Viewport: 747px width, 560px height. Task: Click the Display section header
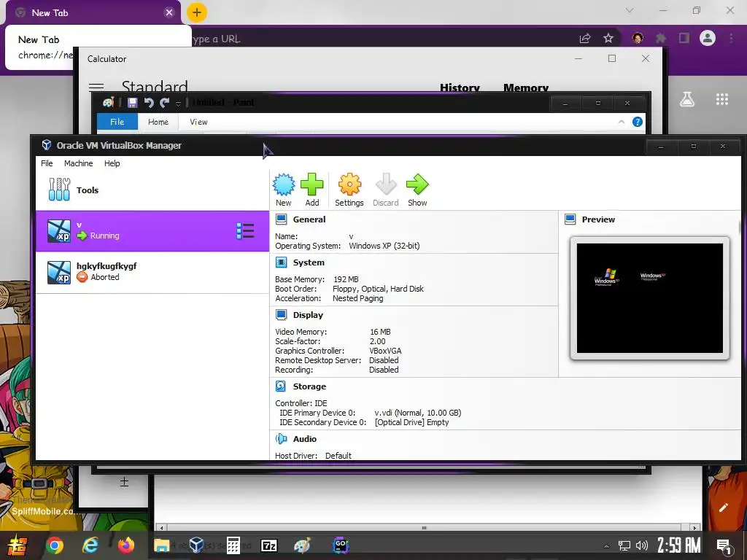308,315
